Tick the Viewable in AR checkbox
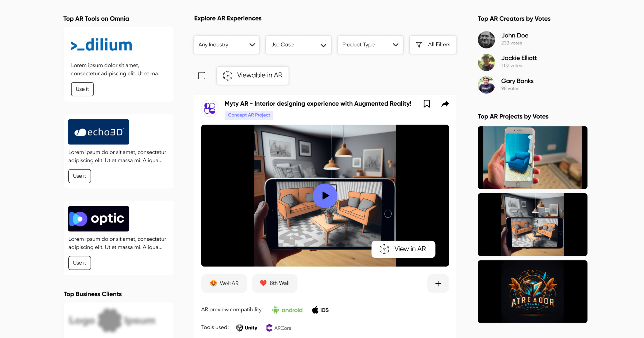 [x=202, y=76]
